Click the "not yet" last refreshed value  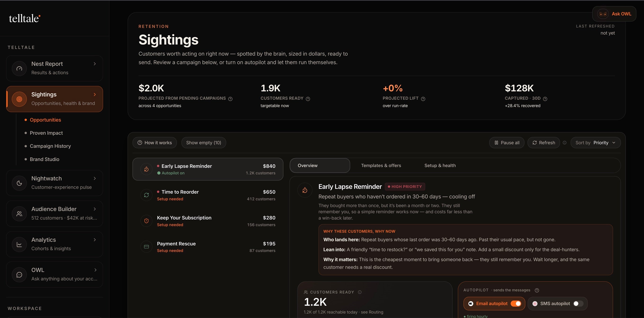(608, 33)
